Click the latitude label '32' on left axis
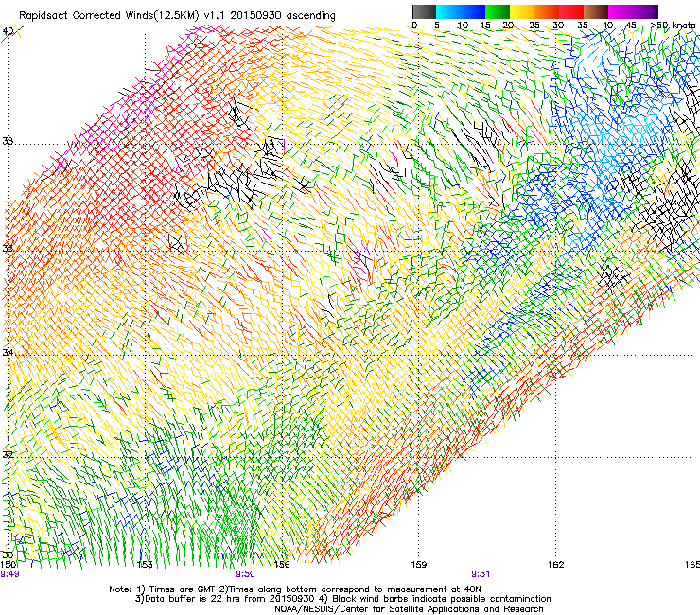 click(8, 455)
